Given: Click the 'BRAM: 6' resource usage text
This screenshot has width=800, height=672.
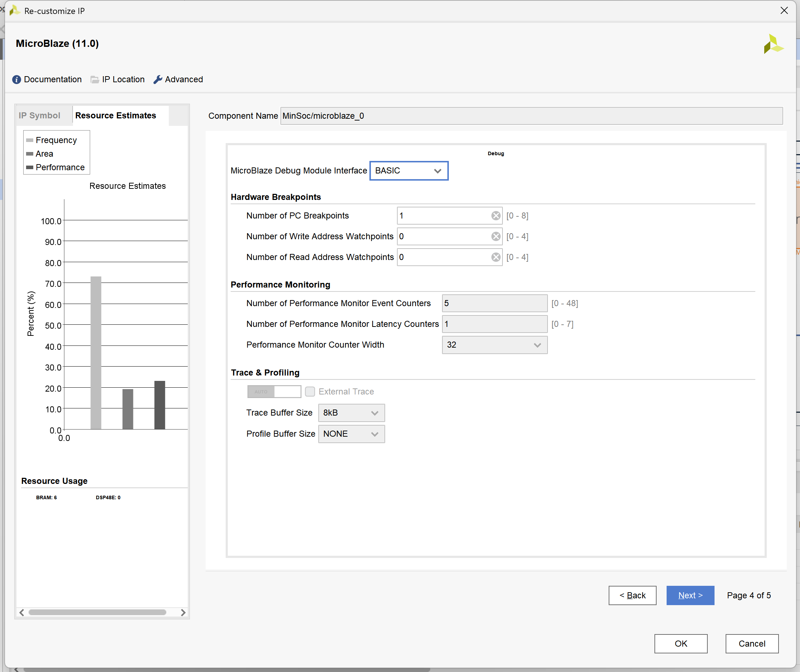Looking at the screenshot, I should click(x=46, y=497).
